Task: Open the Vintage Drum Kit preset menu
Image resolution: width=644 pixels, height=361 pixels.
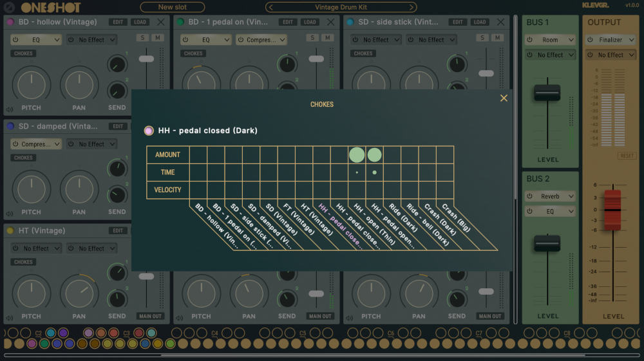Action: click(x=341, y=7)
